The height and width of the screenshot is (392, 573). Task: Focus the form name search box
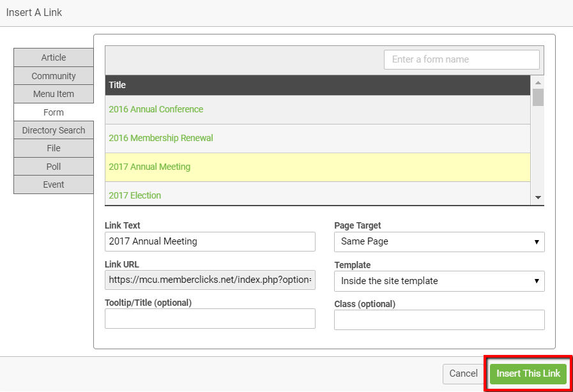point(461,59)
